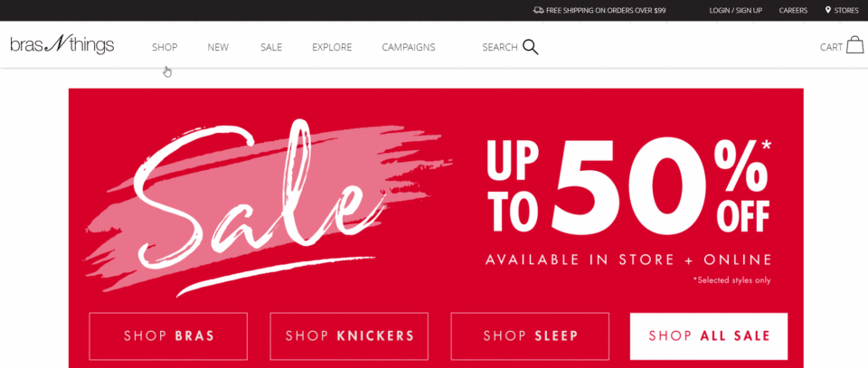
Task: Go to the bras N things logo
Action: [x=62, y=45]
